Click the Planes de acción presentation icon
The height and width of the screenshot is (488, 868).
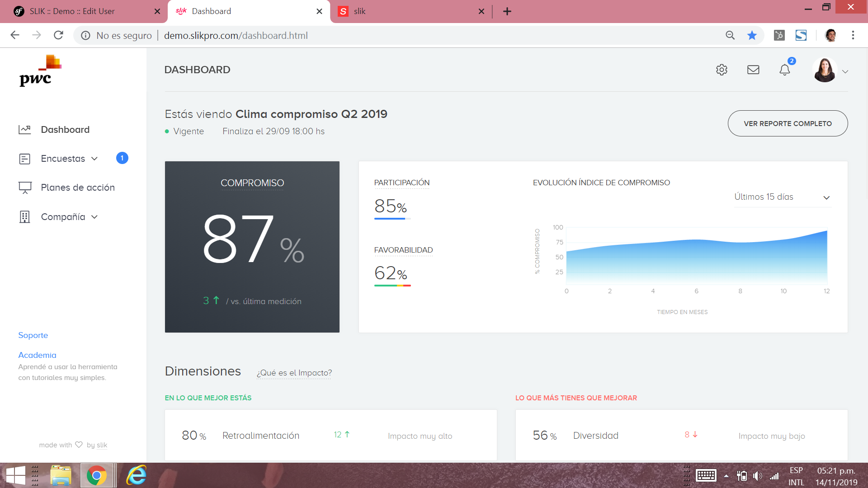tap(24, 188)
